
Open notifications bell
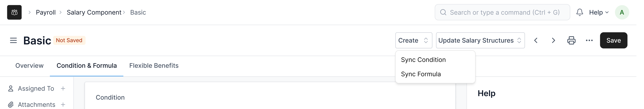tap(579, 12)
